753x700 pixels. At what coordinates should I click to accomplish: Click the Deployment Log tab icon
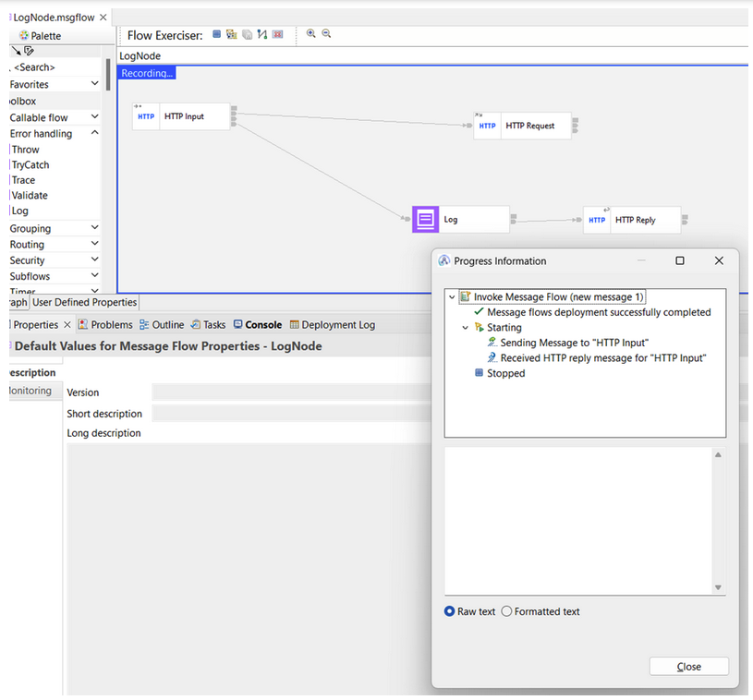pos(295,324)
